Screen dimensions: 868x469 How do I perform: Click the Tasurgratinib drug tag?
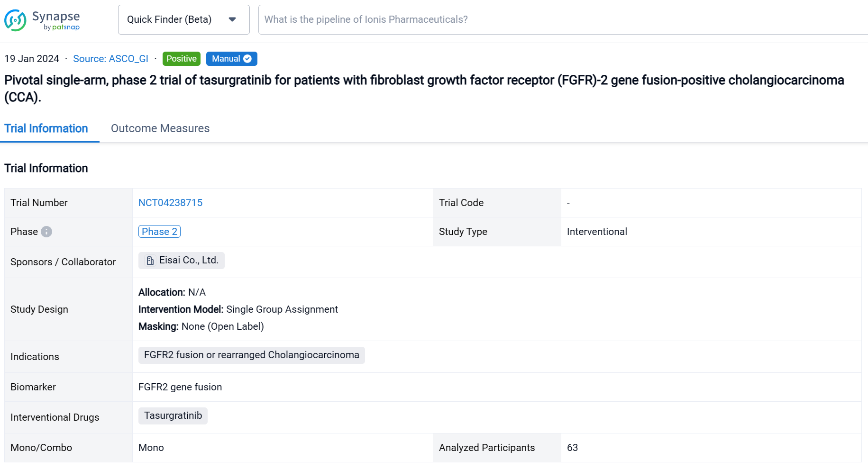point(173,415)
